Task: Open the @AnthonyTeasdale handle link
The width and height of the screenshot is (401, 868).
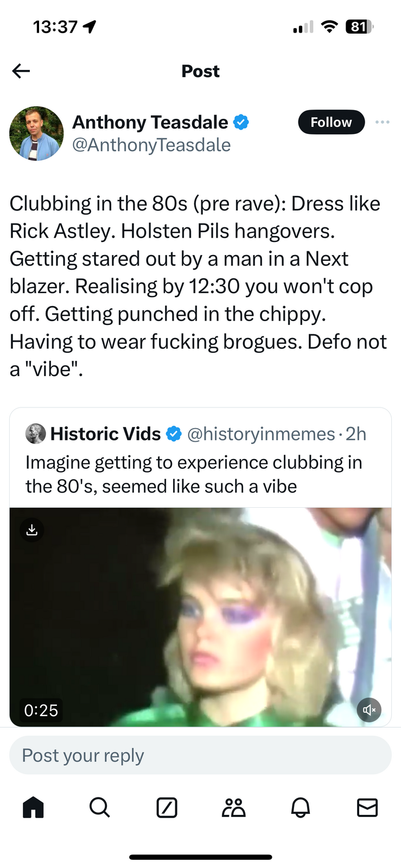Action: tap(151, 145)
